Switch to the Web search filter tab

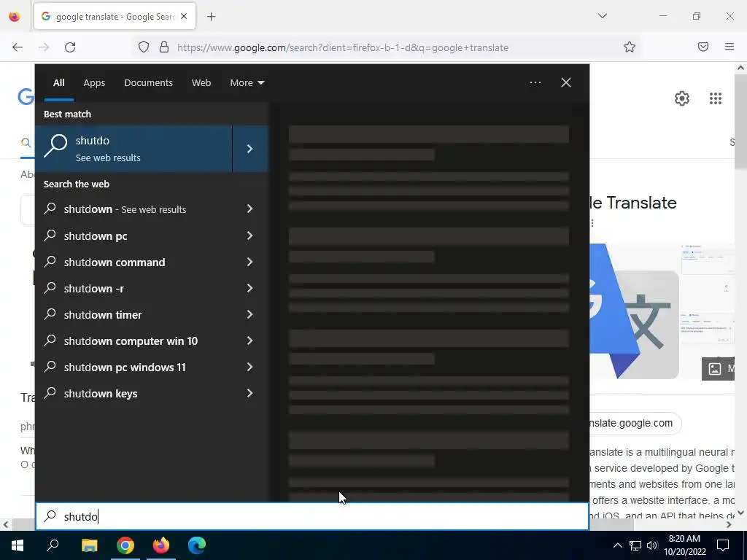pyautogui.click(x=201, y=83)
